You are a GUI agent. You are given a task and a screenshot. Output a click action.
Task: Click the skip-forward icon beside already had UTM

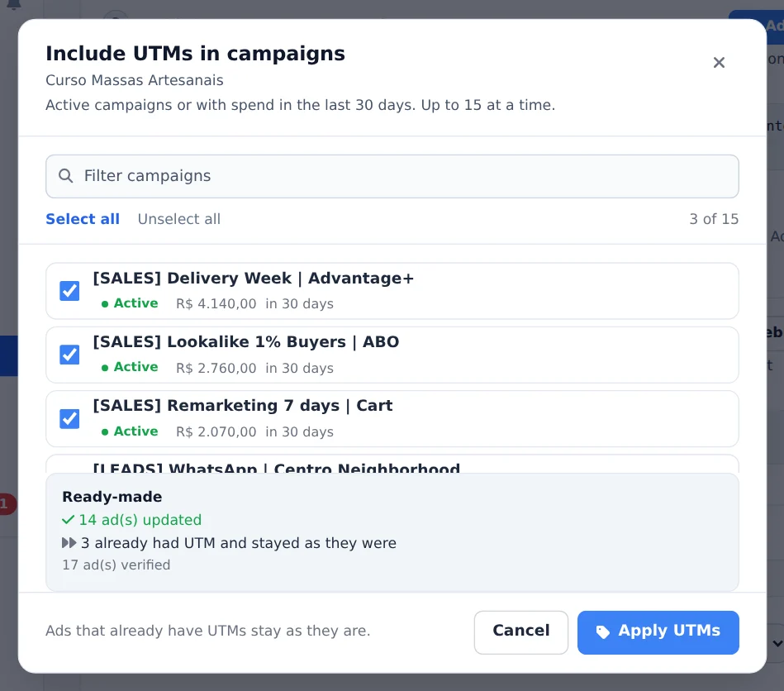[x=69, y=543]
